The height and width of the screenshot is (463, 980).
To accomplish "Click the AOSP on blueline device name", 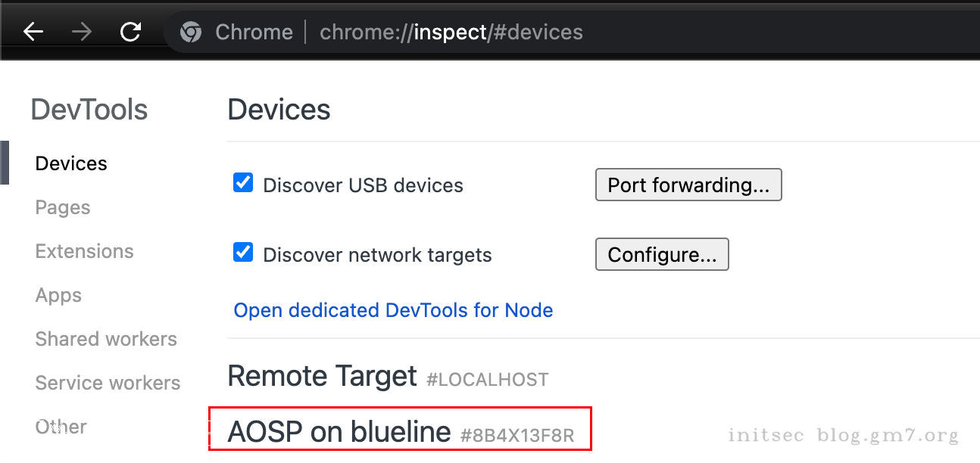I will [x=339, y=431].
